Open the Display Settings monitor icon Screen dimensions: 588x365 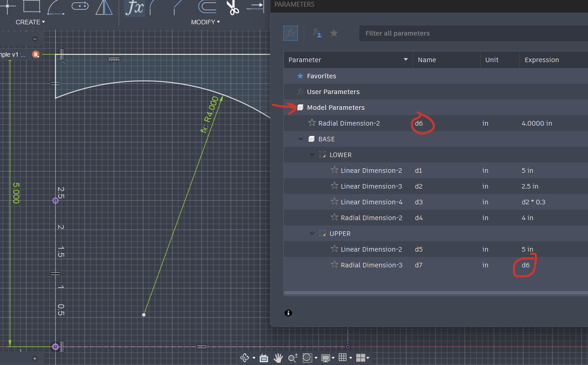point(325,358)
